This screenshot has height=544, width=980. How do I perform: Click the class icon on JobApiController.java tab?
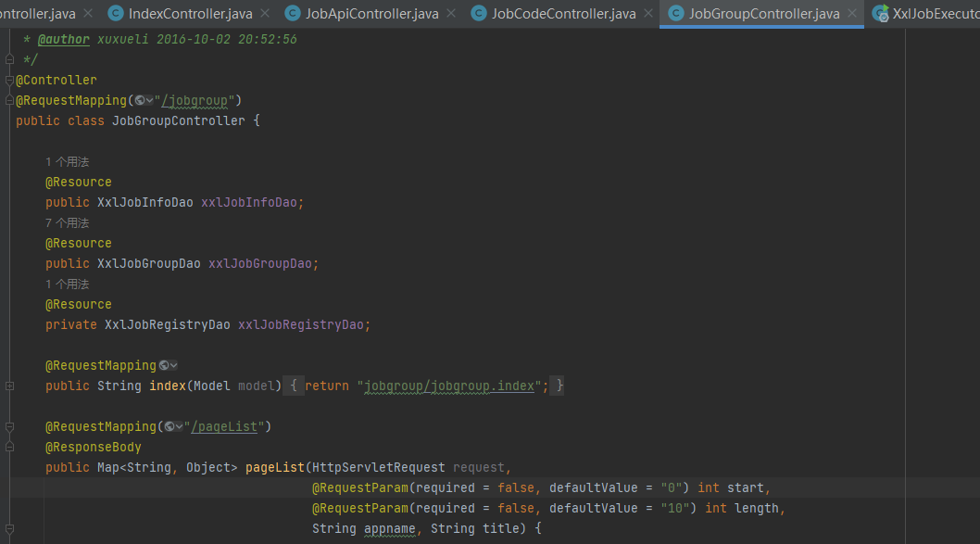294,13
